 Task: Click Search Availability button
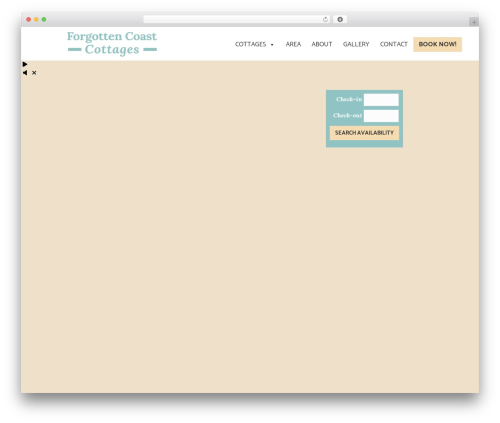[364, 133]
